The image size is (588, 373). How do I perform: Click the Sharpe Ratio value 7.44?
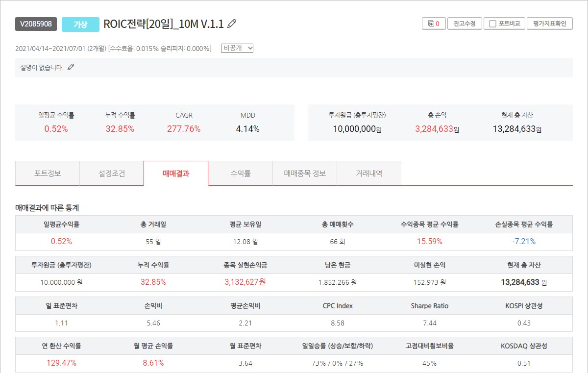(430, 323)
